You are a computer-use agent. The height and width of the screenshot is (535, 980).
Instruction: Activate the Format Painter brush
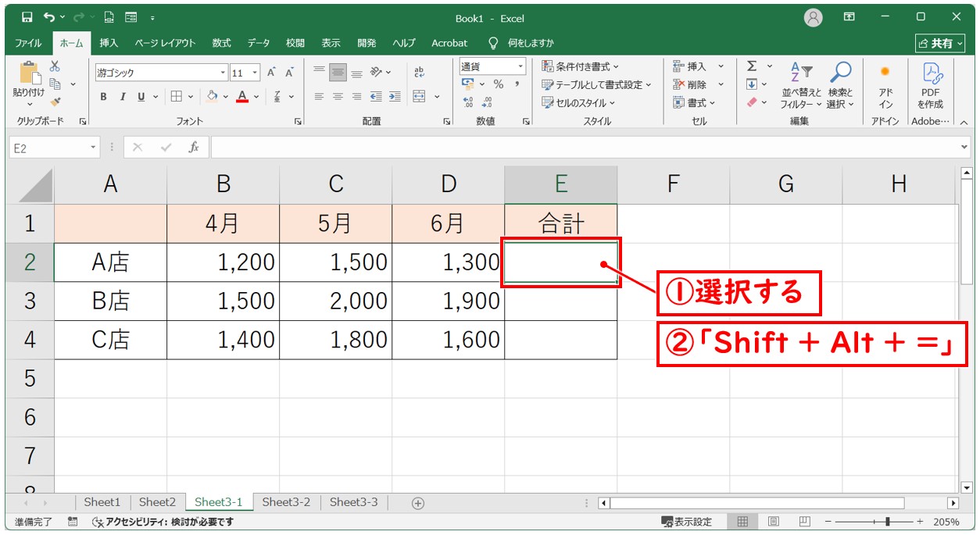pos(55,101)
